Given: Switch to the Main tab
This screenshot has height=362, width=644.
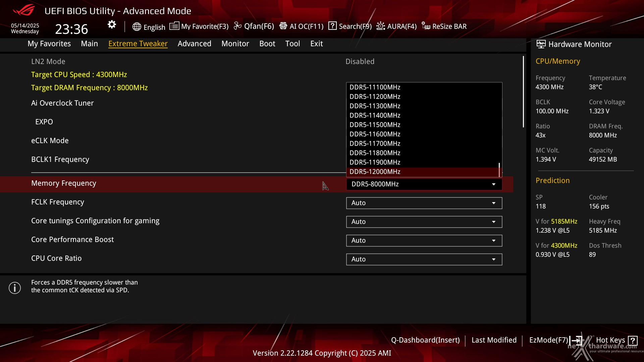Looking at the screenshot, I should click(90, 44).
